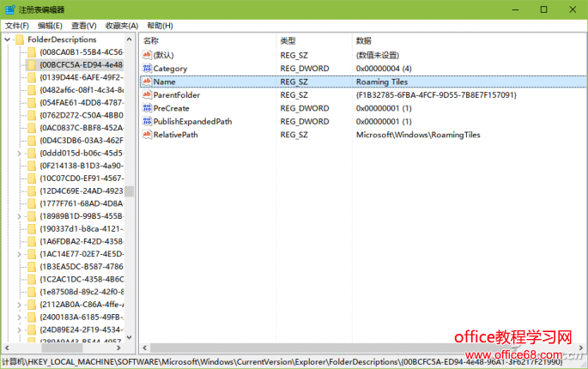The height and width of the screenshot is (369, 588).
Task: Click folder icon of {10C07CD0-EF91-4567
Action: [x=32, y=178]
